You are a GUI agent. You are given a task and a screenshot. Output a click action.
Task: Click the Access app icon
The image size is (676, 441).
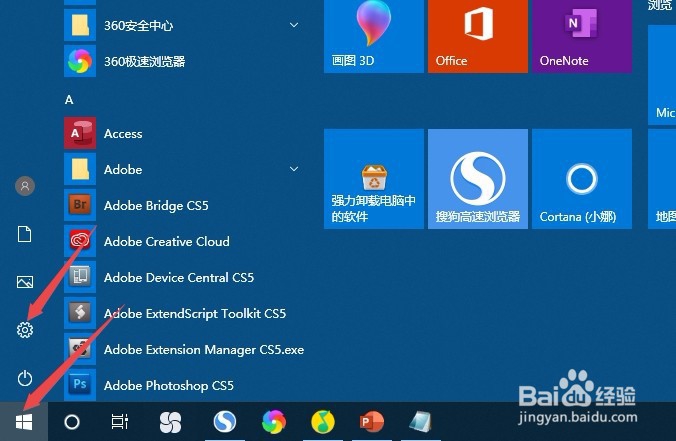tap(80, 133)
